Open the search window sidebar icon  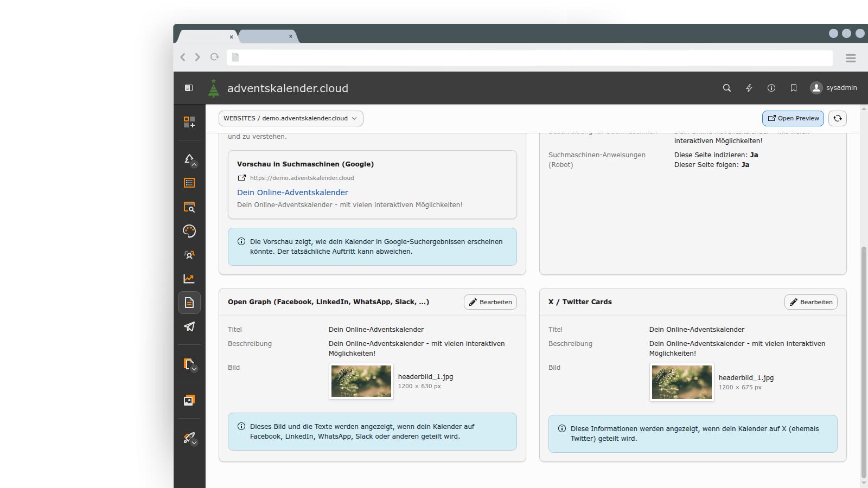pyautogui.click(x=189, y=207)
